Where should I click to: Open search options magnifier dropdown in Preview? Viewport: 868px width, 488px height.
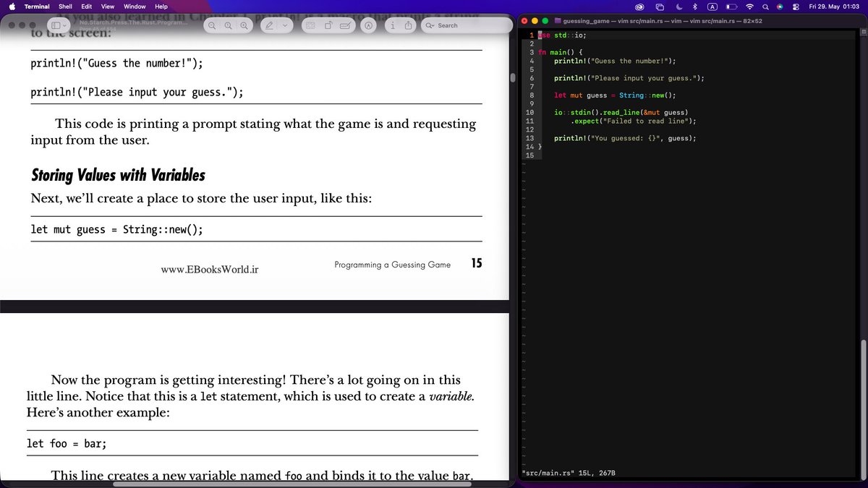(430, 25)
